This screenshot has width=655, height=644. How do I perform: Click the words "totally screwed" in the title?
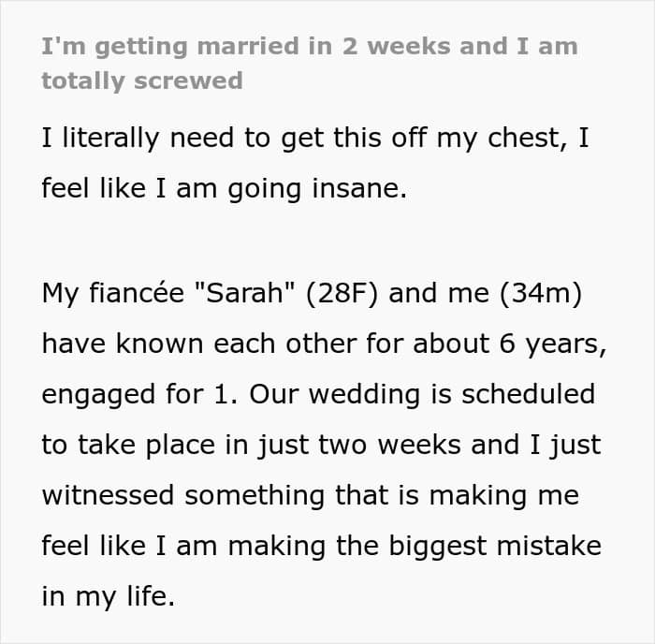click(141, 80)
